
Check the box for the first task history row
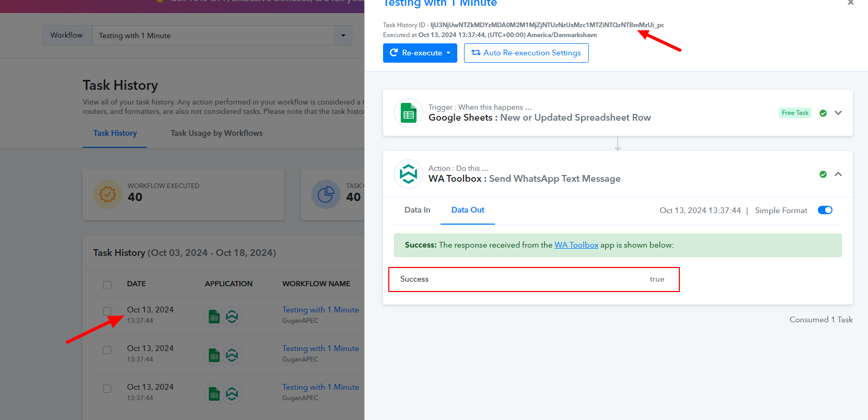(107, 311)
